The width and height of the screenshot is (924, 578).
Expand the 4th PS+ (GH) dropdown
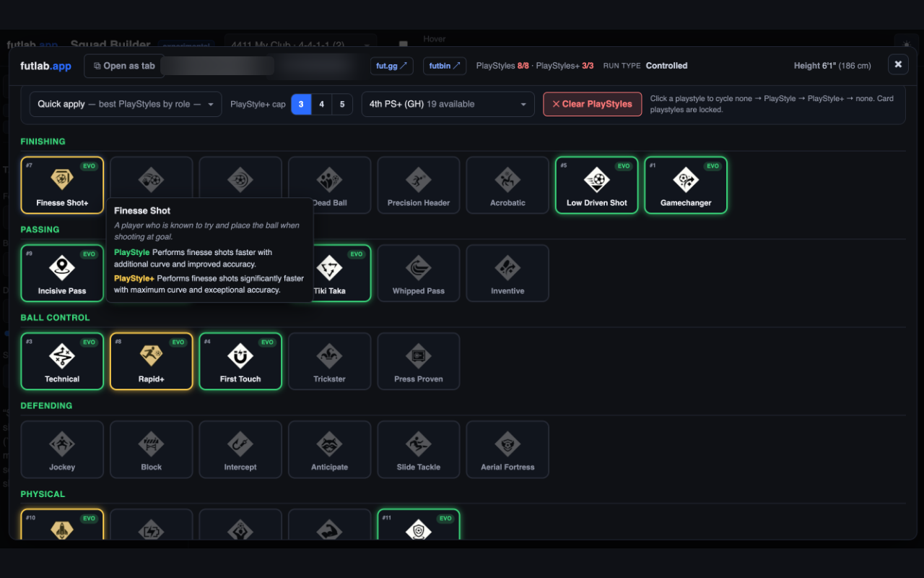tap(448, 104)
